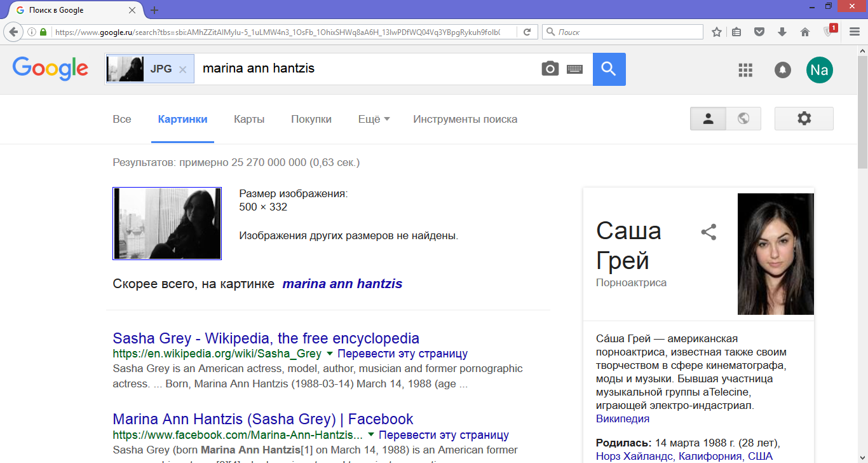Click Перевести эту страницу for Facebook result
Screen dimensions: 868x463
[444, 435]
